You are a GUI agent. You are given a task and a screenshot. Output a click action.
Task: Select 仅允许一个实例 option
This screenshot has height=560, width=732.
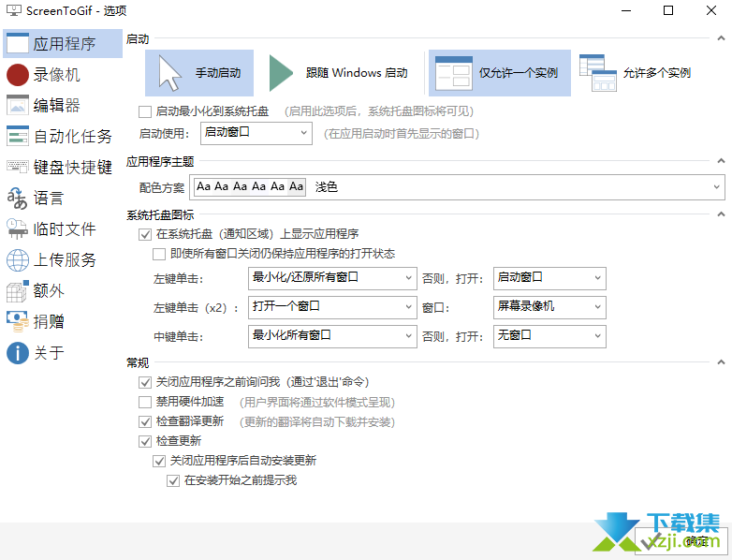(x=500, y=73)
